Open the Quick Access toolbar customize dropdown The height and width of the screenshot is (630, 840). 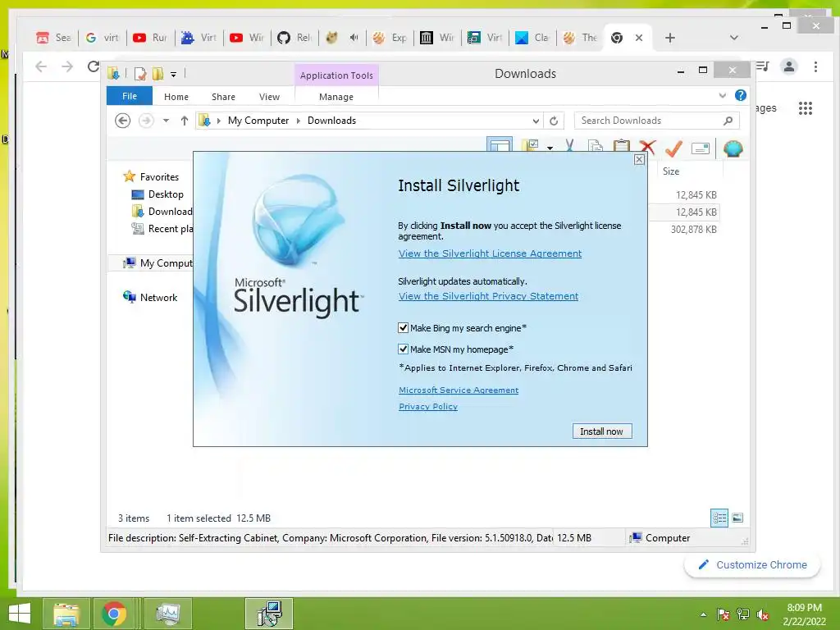tap(173, 75)
